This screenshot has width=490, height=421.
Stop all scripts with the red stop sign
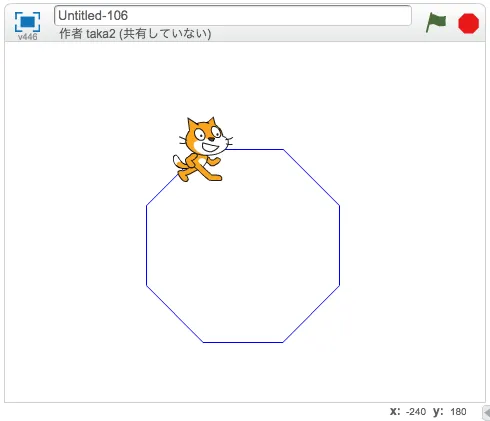(x=468, y=23)
